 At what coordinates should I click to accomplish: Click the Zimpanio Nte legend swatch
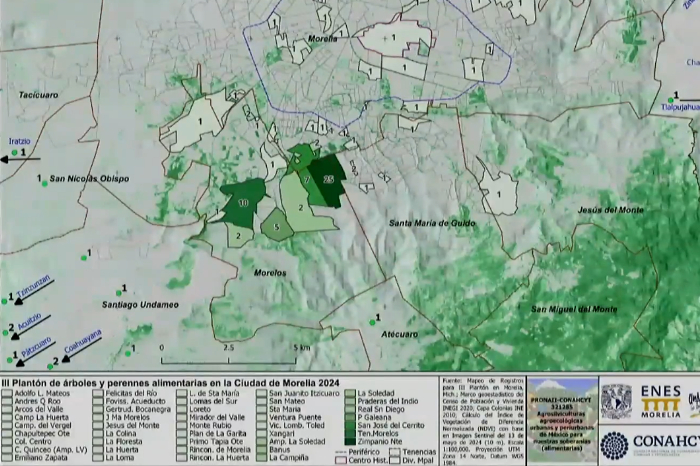tap(349, 440)
